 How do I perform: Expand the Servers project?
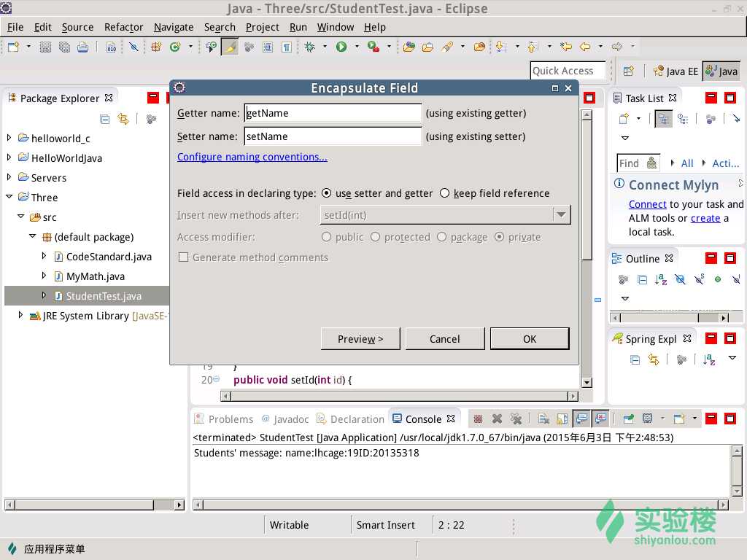(x=9, y=177)
